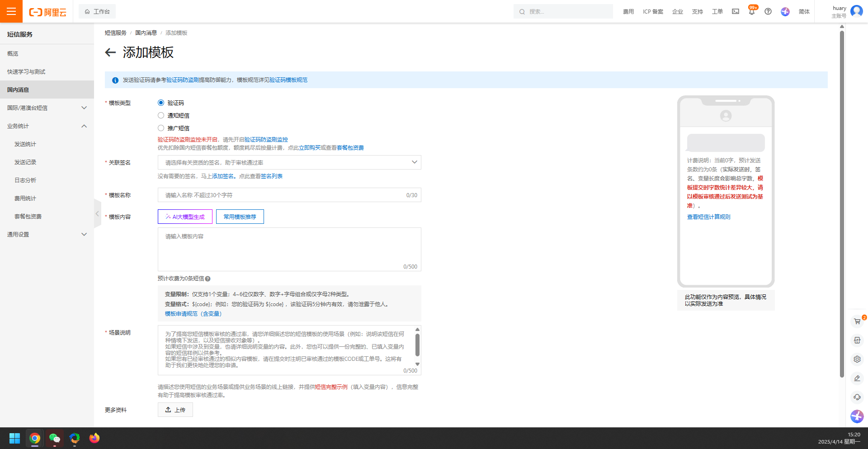The image size is (868, 449).
Task: Select the 通知短信 radio option
Action: (161, 116)
